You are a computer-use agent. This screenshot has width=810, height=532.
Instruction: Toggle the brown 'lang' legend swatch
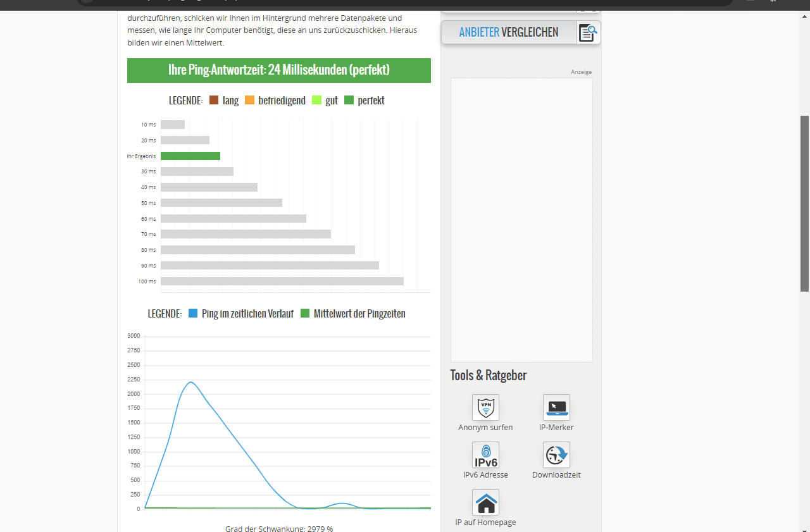click(x=214, y=100)
